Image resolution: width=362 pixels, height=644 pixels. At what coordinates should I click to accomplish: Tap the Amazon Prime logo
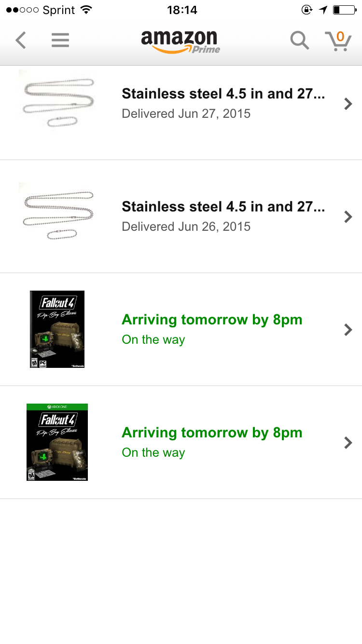click(x=181, y=42)
